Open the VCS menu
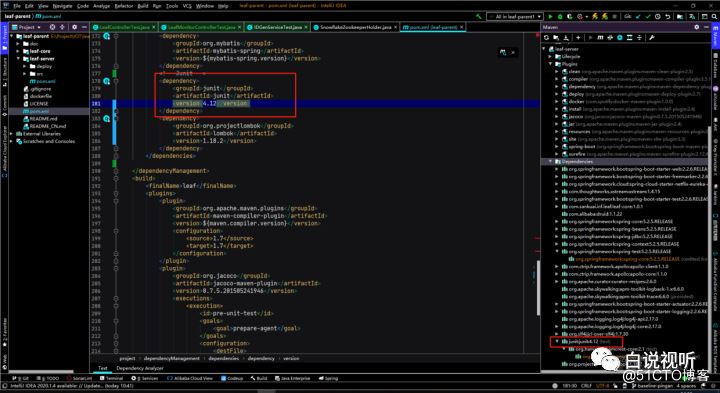The width and height of the screenshot is (720, 393). tap(187, 6)
